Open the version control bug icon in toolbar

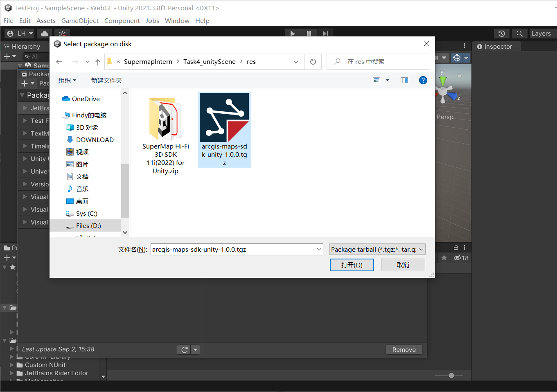coord(62,34)
